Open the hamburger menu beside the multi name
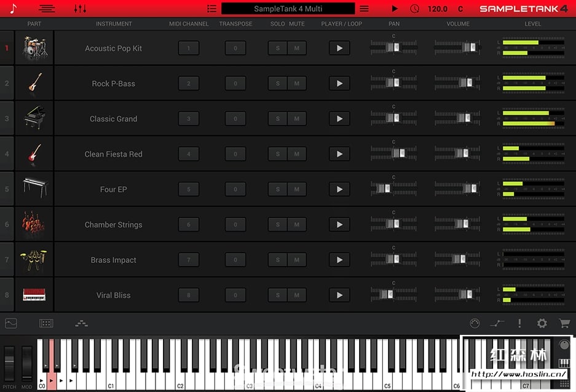Screen dimensions: 576x392 point(364,9)
